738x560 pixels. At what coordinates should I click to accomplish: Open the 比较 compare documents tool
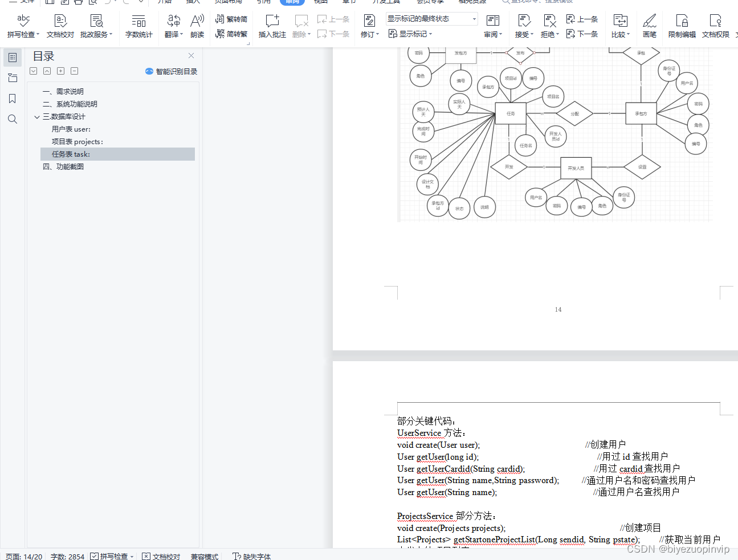click(620, 26)
